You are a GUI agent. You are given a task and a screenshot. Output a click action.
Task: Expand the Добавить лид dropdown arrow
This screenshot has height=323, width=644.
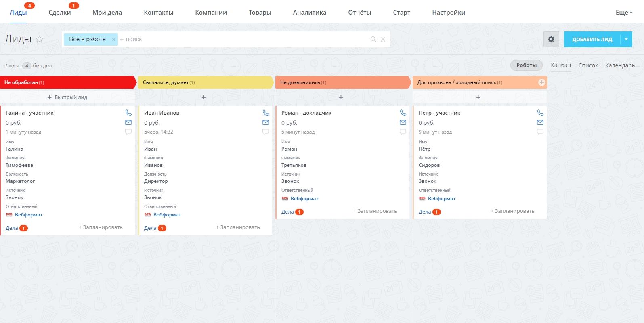click(x=626, y=40)
